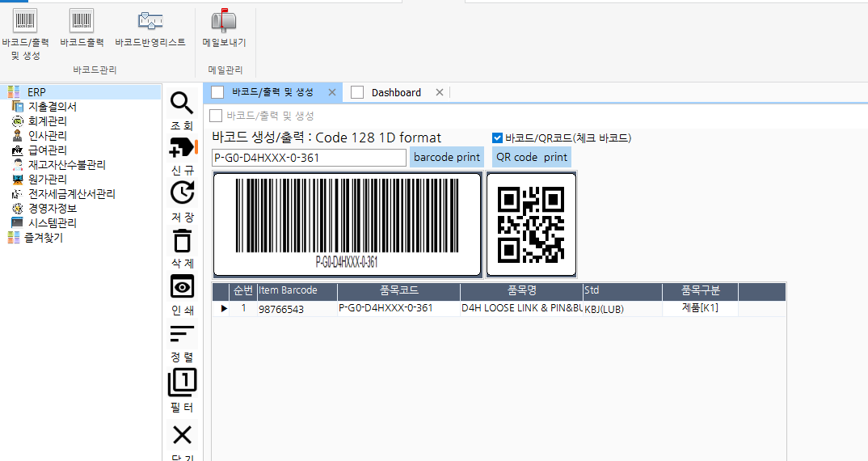Click the 품목구분 column header
Image resolution: width=868 pixels, height=461 pixels.
tap(700, 290)
